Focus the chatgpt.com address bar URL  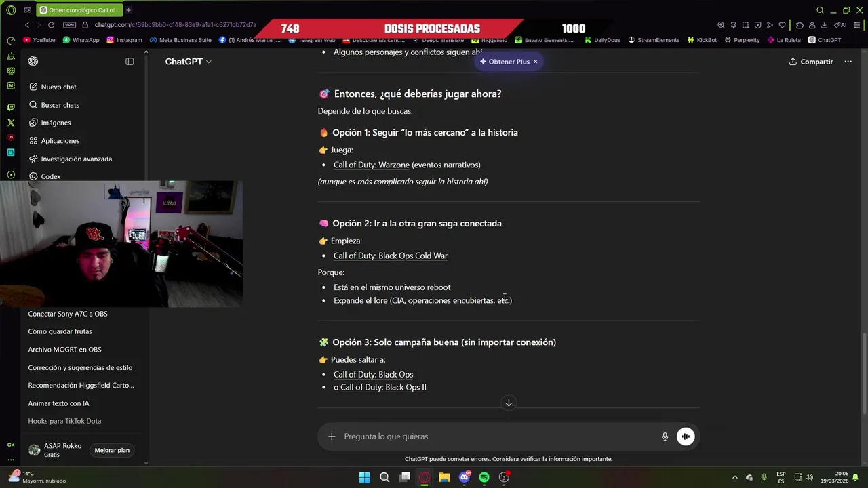click(176, 25)
